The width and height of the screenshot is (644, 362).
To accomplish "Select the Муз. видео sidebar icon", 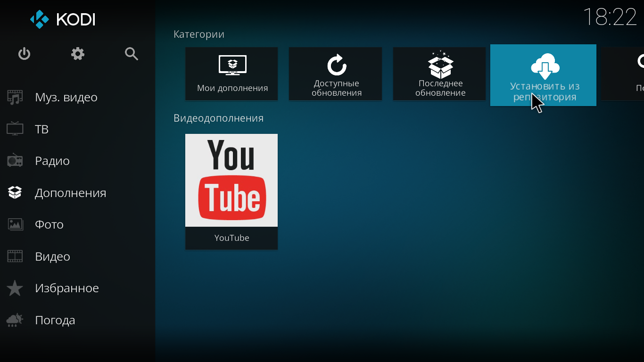I will [x=15, y=98].
